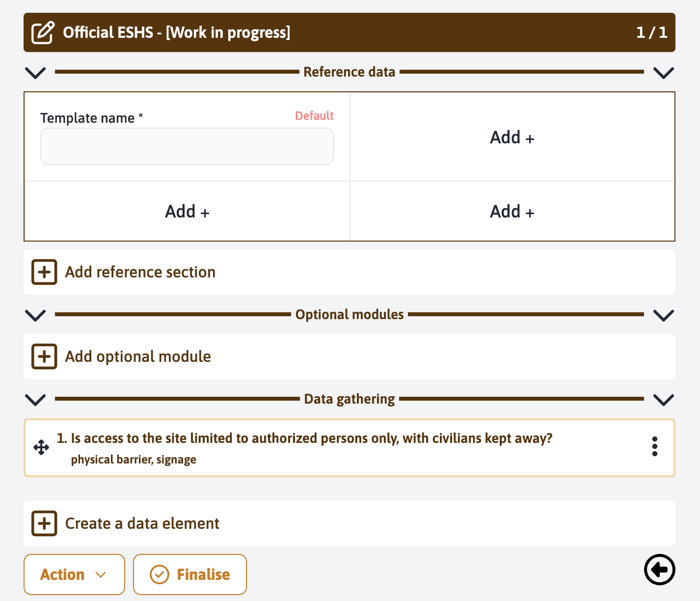700x601 pixels.
Task: Click Add + in the top-right cell
Action: [x=512, y=137]
